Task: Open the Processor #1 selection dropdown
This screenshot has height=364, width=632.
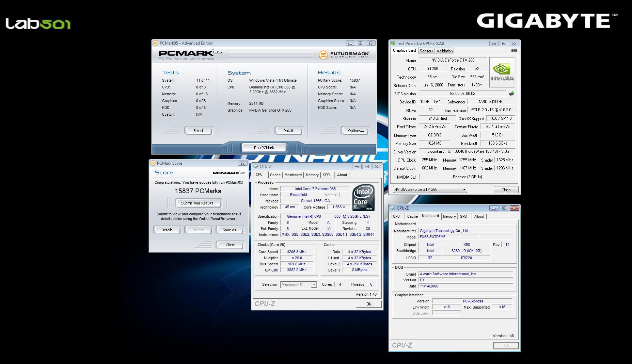Action: pyautogui.click(x=299, y=285)
